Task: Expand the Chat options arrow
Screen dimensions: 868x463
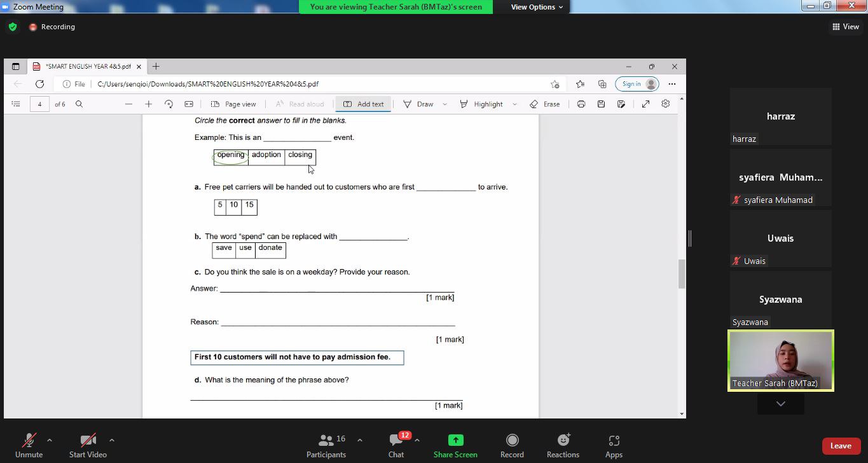Action: click(x=417, y=440)
